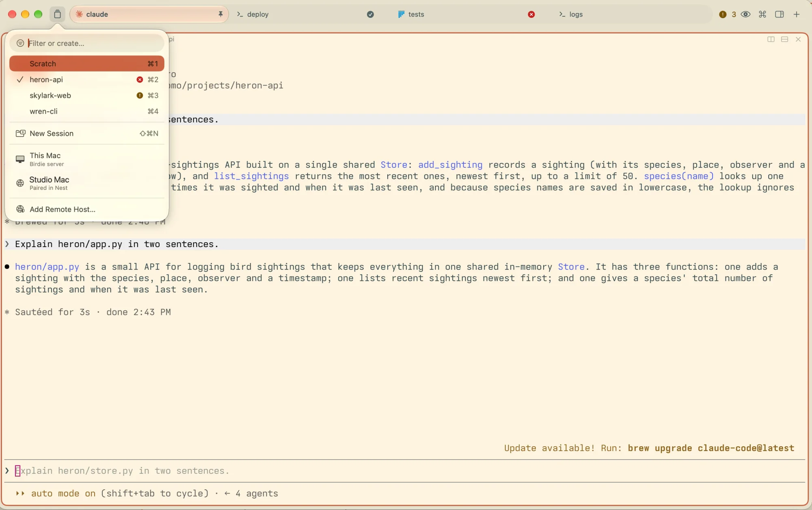Screen dimensions: 812x510
Task: Open the claude tab
Action: pyautogui.click(x=149, y=14)
